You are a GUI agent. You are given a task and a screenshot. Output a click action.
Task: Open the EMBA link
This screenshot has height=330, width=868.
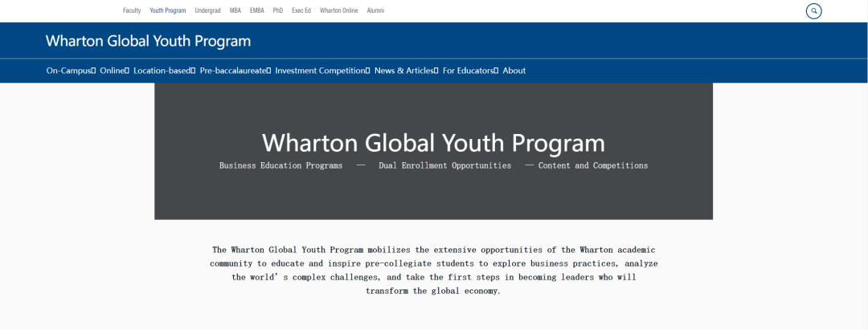[257, 10]
